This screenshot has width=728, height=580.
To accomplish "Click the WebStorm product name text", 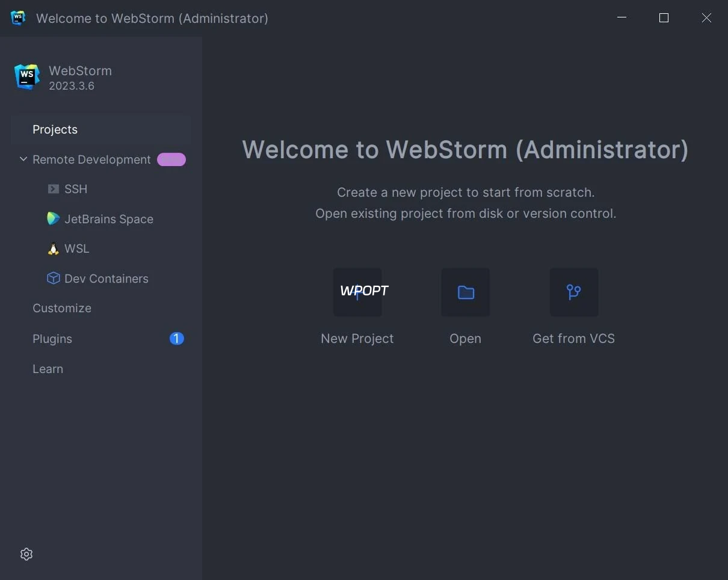I will coord(81,70).
